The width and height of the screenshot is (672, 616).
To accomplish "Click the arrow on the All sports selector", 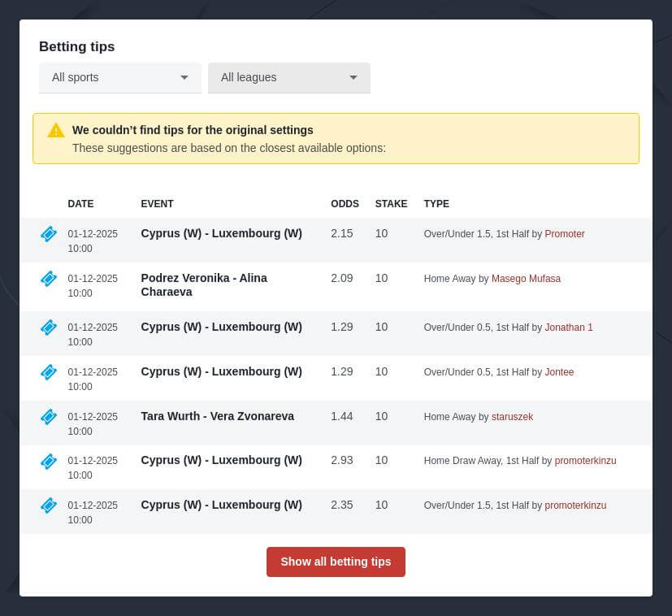I will click(x=184, y=77).
